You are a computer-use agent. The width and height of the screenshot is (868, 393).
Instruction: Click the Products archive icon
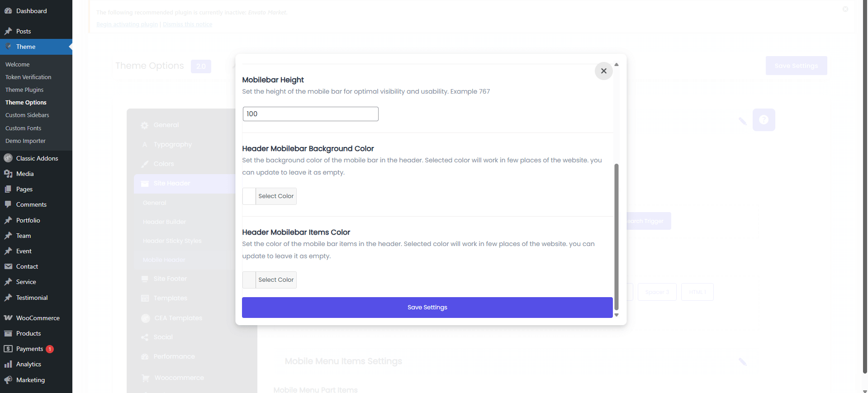click(8, 333)
